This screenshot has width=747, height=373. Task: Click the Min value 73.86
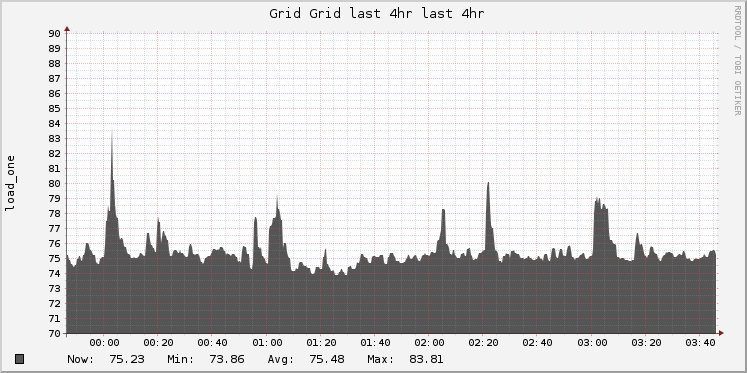pos(227,359)
